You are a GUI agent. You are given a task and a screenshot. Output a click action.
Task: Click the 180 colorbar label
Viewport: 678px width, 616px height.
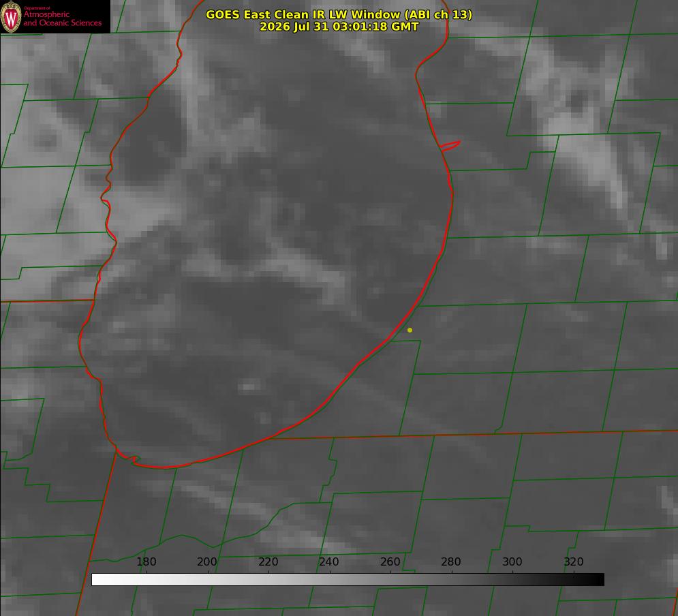tap(147, 561)
